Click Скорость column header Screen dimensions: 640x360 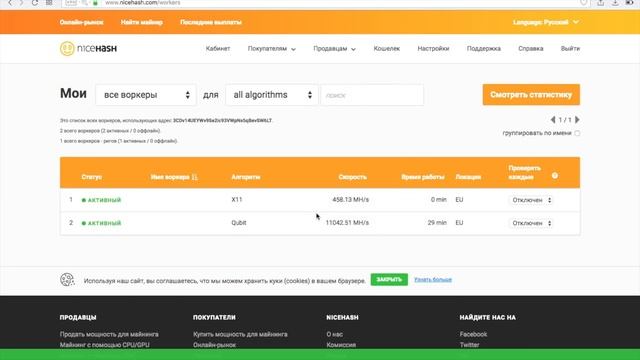[x=352, y=177]
